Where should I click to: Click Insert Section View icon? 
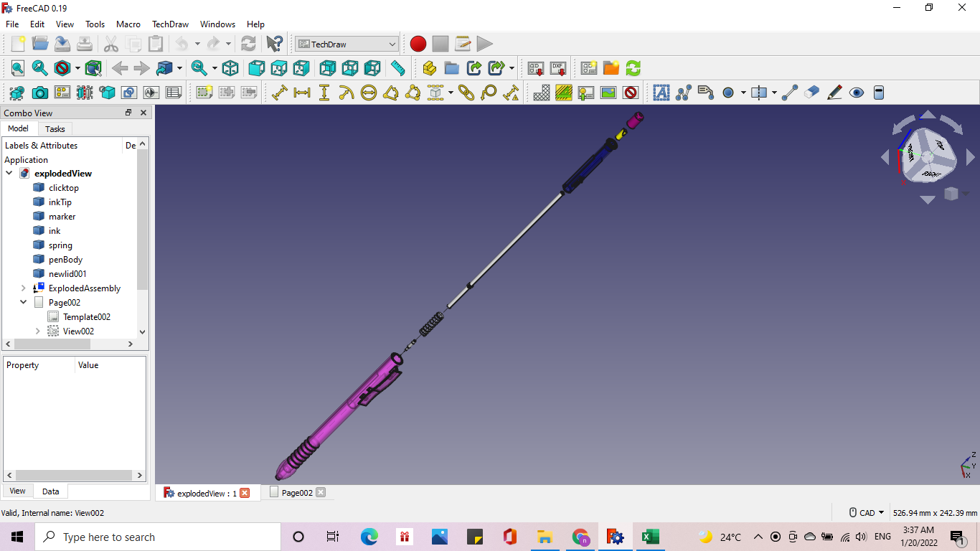85,93
